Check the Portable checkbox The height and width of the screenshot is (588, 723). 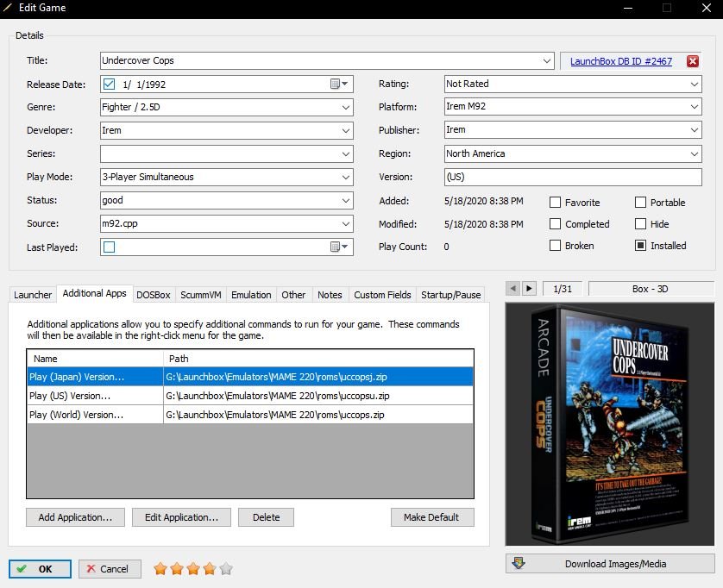pyautogui.click(x=640, y=203)
